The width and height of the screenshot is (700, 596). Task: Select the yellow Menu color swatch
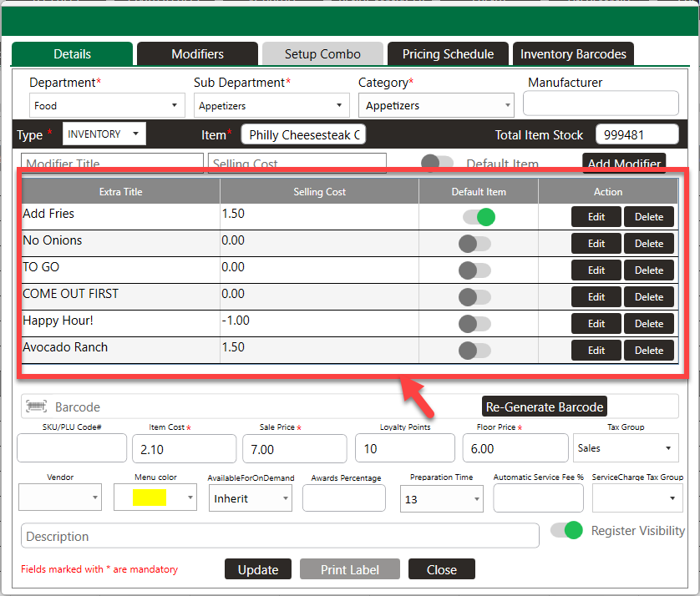150,498
